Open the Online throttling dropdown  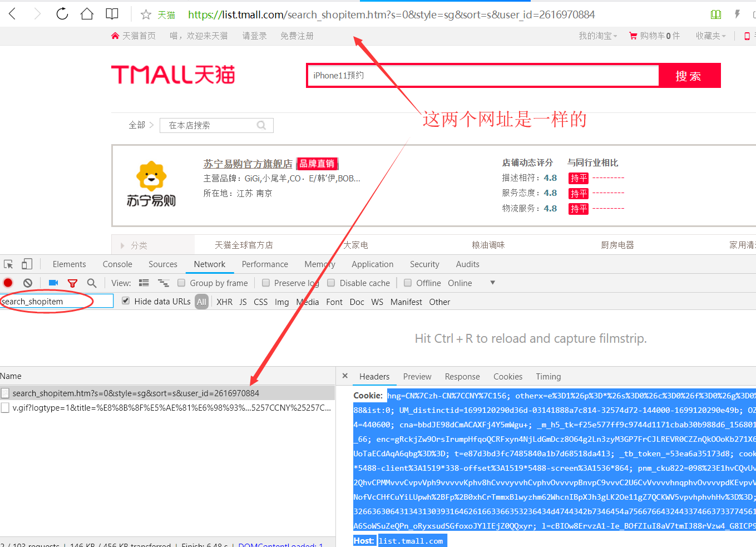pos(492,283)
